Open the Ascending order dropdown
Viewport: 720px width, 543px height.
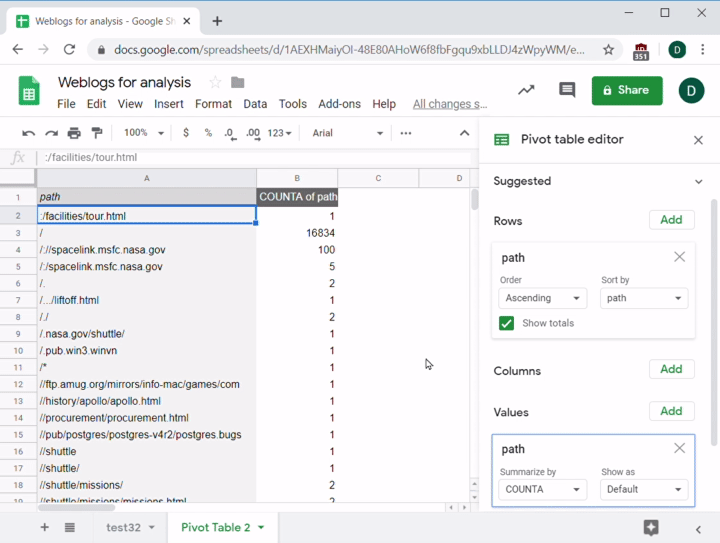(543, 298)
